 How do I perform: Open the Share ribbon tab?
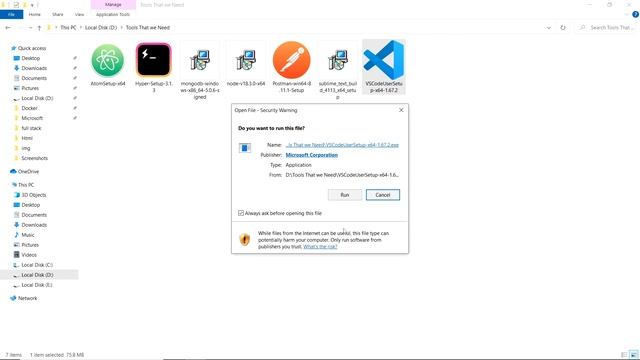tap(58, 14)
